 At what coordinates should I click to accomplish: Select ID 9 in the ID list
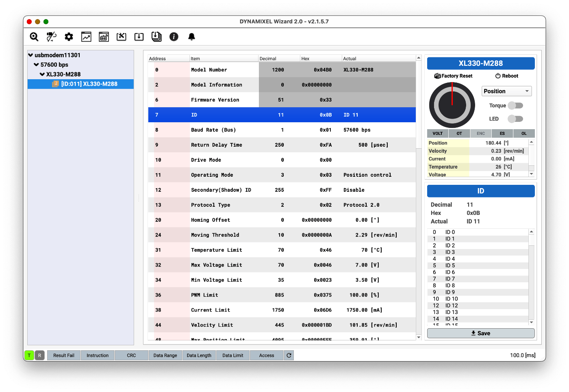(478, 292)
